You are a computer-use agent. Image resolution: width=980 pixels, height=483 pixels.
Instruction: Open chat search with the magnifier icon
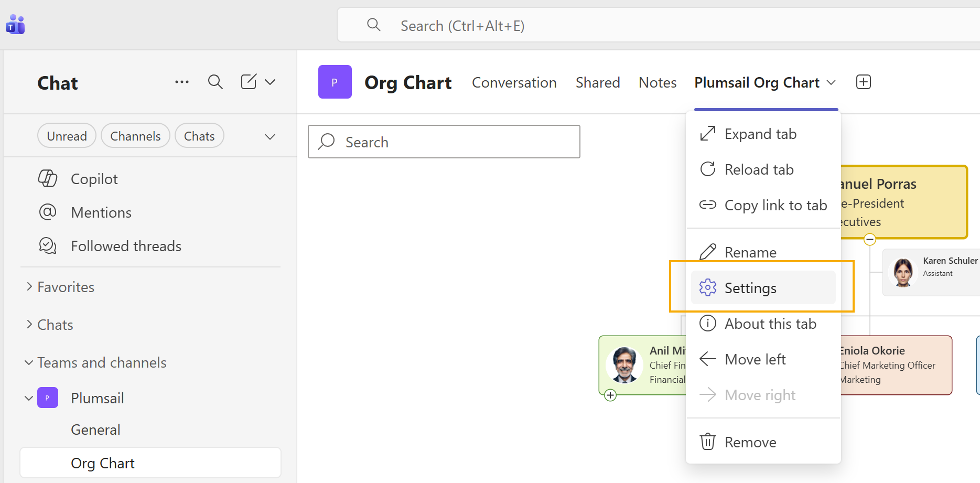215,82
